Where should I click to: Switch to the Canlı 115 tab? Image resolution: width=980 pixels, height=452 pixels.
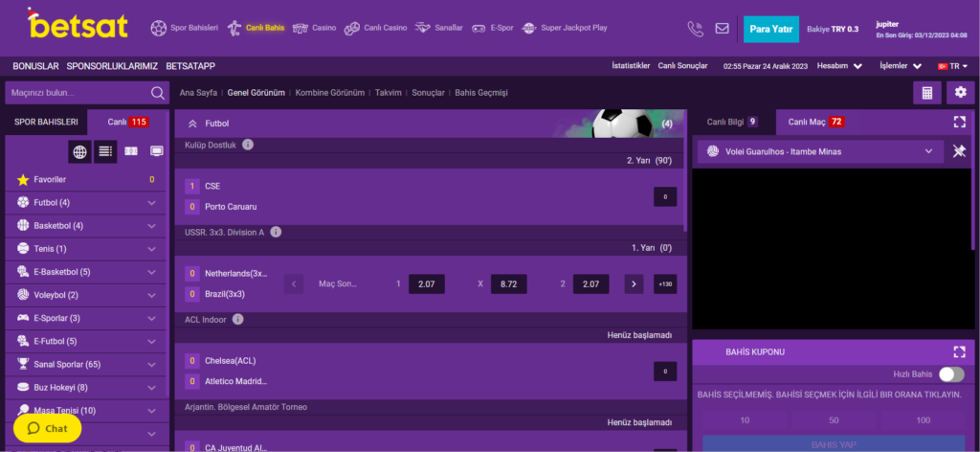128,122
